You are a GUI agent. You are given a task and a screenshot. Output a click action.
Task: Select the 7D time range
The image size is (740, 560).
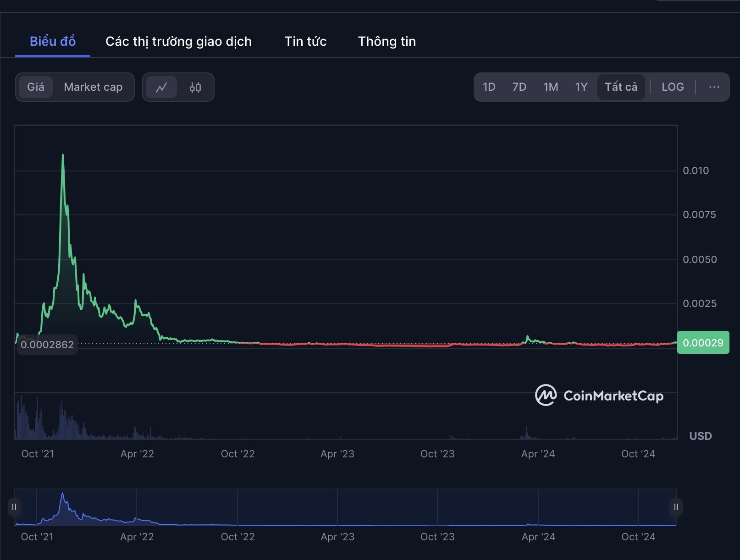coord(519,87)
